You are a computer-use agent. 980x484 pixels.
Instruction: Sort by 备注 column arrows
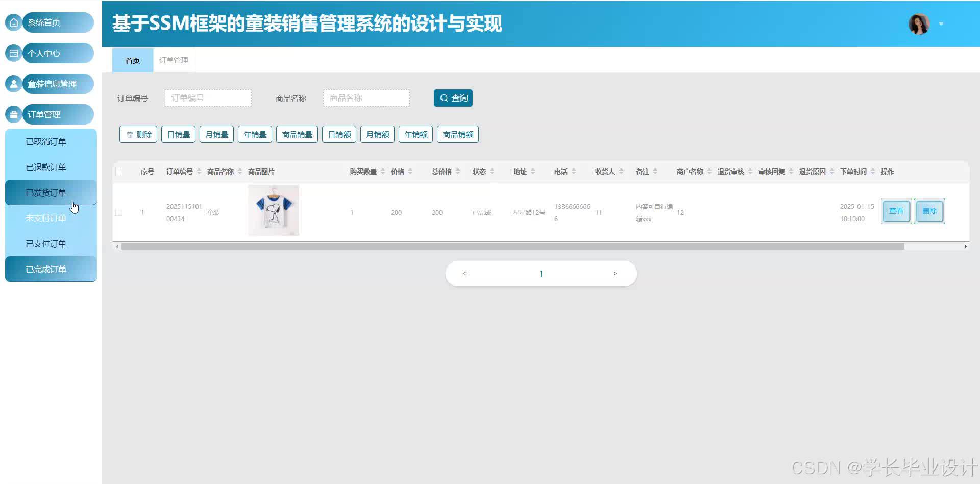coord(655,172)
